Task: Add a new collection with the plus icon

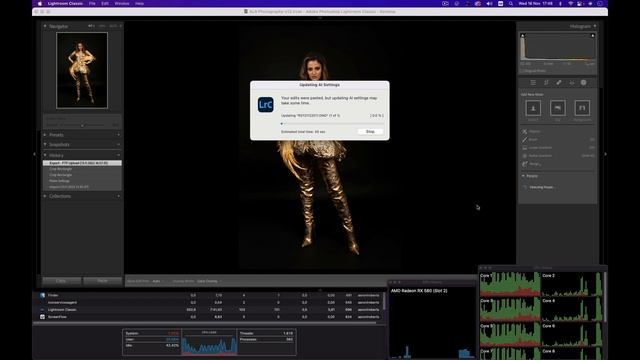Action: coord(118,196)
